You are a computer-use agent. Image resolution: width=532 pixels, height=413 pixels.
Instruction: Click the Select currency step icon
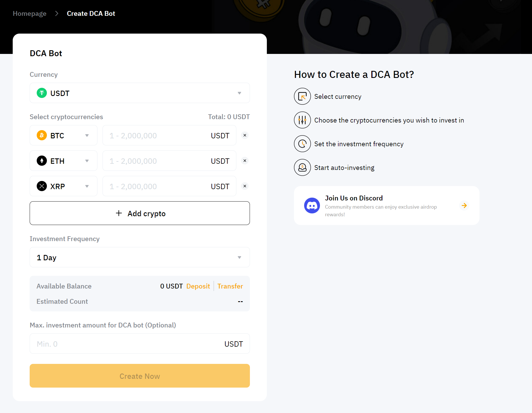click(x=302, y=97)
